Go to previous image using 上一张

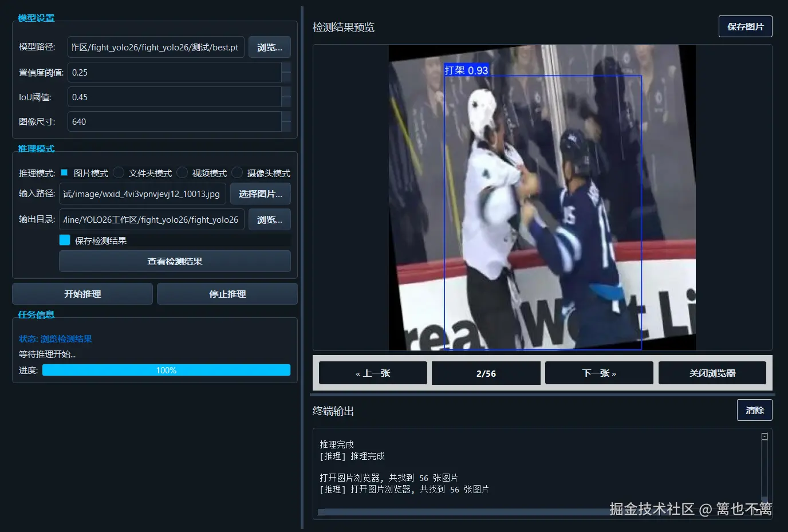coord(373,373)
